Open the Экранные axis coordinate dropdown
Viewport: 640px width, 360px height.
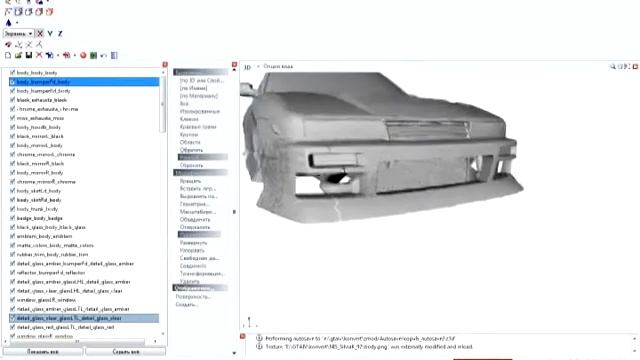click(18, 33)
